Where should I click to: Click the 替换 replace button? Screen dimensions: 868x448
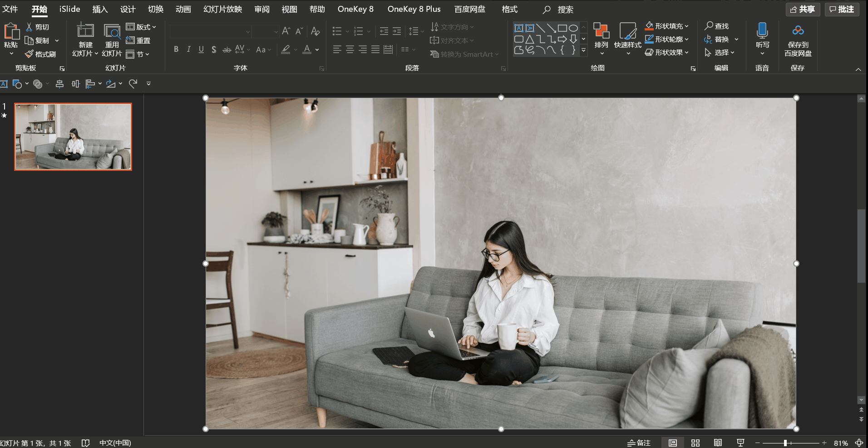[717, 39]
